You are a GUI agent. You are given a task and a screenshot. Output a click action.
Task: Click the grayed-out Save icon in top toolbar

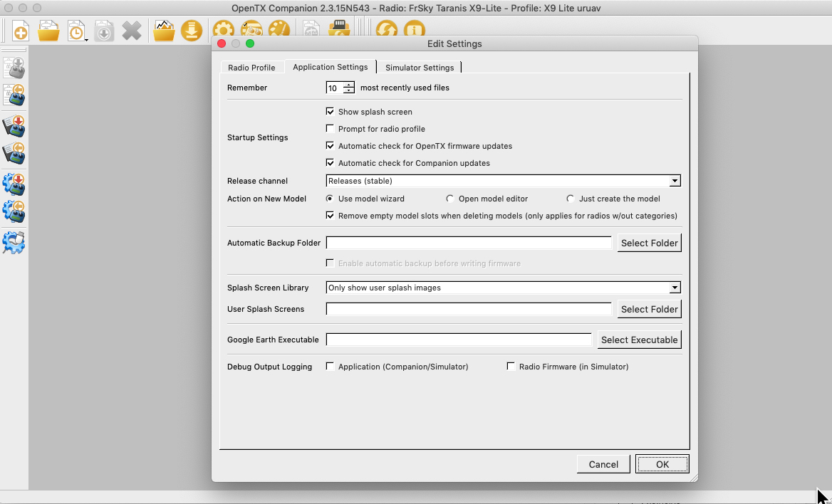pyautogui.click(x=104, y=31)
